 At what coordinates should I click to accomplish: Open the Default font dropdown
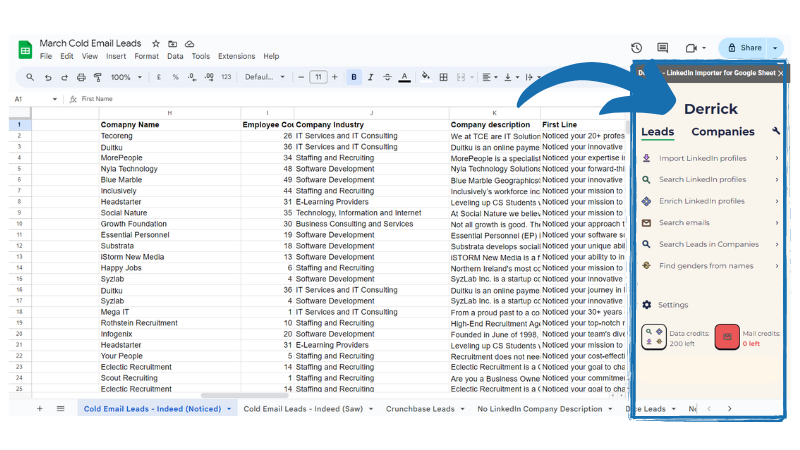click(264, 78)
